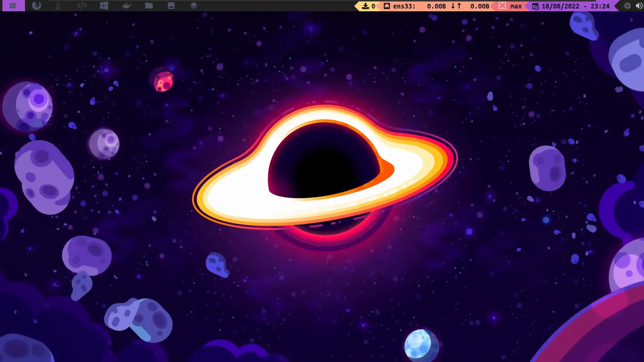
Task: Switch to the code brackets workspace
Action: pyautogui.click(x=82, y=6)
